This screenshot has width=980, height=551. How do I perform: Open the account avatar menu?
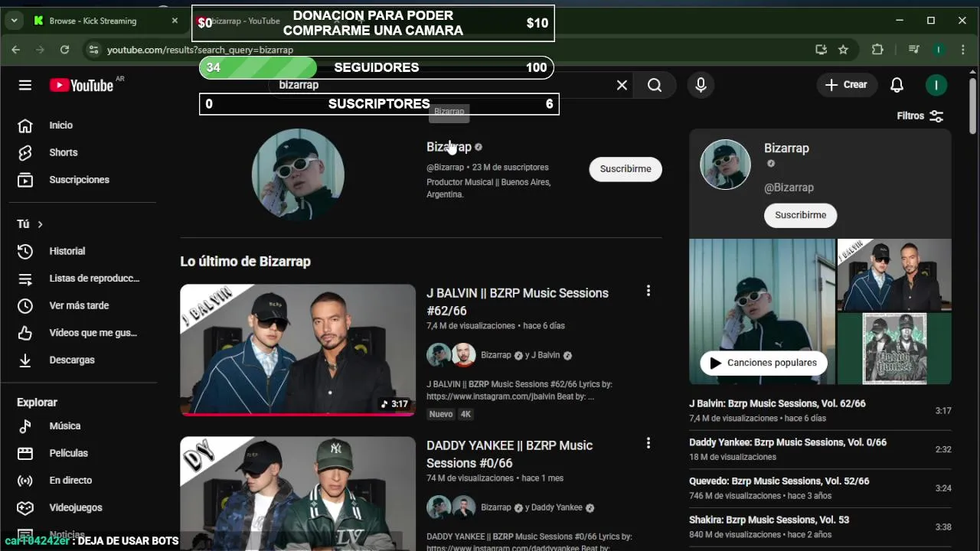(x=936, y=85)
